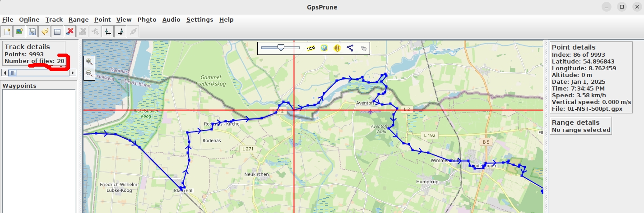Delete current point using red X icon
This screenshot has height=213, width=644.
pos(70,31)
